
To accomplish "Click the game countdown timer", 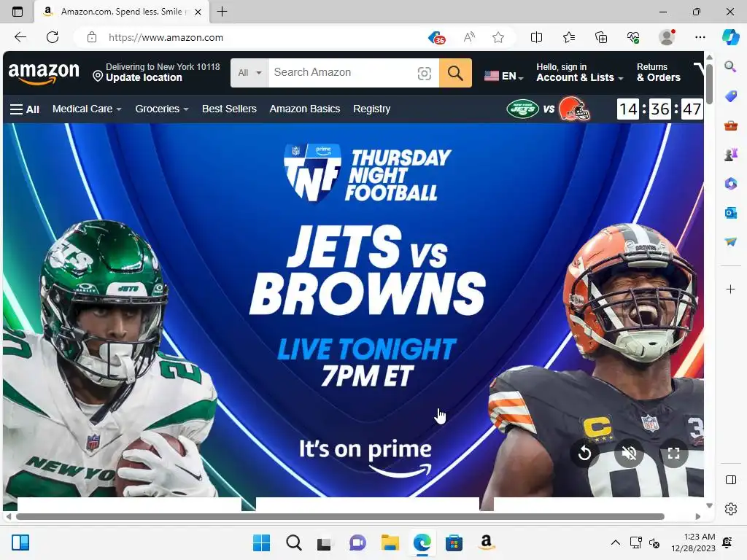I will [x=659, y=109].
